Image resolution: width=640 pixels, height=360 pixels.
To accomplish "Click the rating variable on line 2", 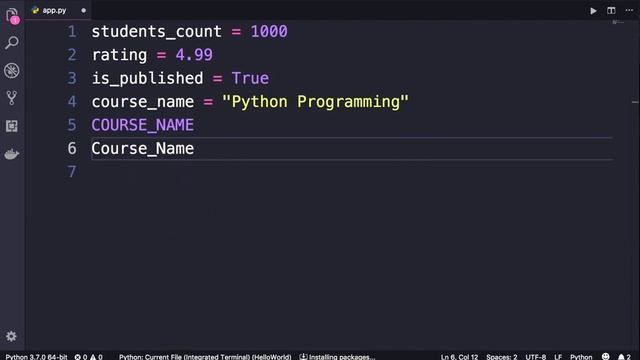I will click(x=119, y=55).
